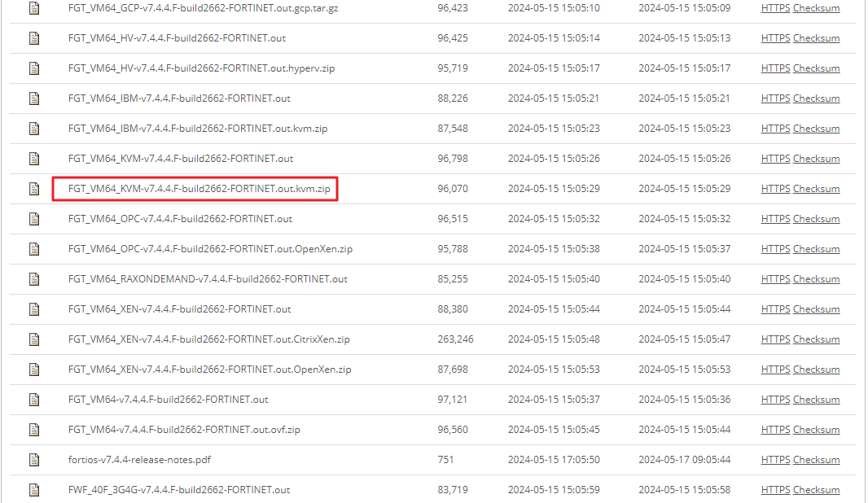Download FGT_VM64_IBM .out via HTTPS
The height and width of the screenshot is (503, 868).
coord(775,98)
